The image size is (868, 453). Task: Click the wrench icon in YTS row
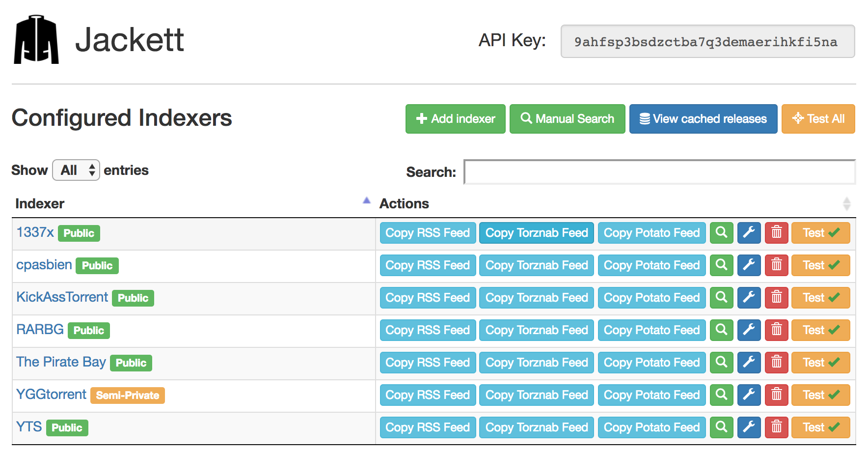(x=749, y=427)
